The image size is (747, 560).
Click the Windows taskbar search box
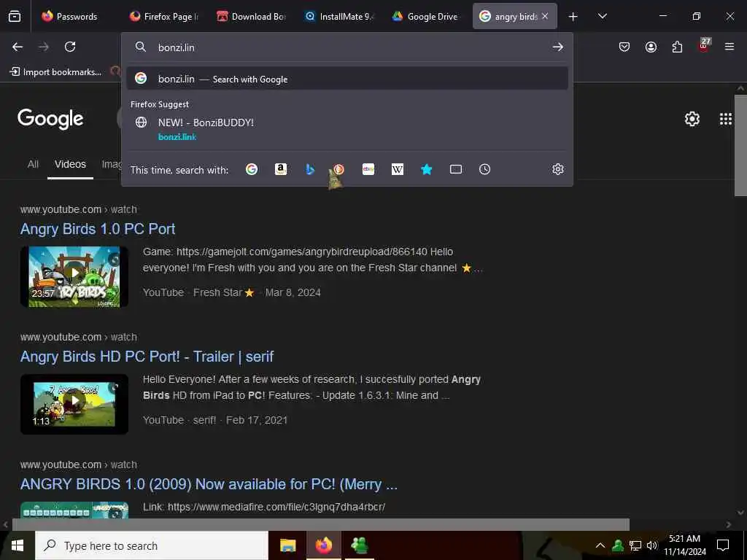point(152,545)
